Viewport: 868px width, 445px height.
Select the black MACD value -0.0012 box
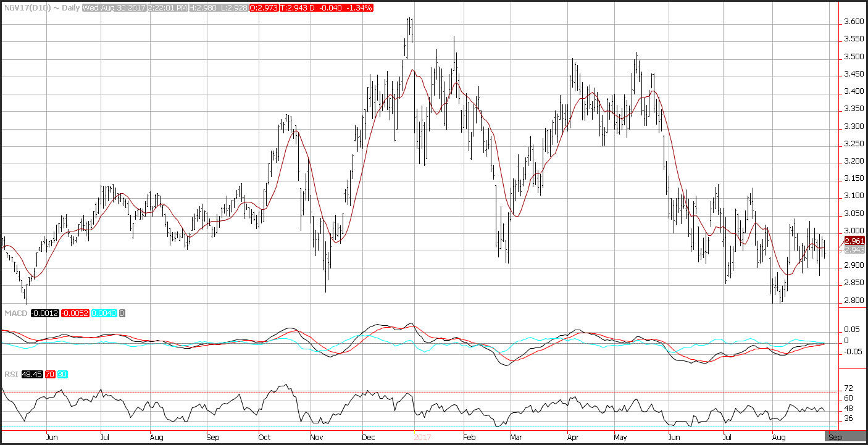pos(44,314)
